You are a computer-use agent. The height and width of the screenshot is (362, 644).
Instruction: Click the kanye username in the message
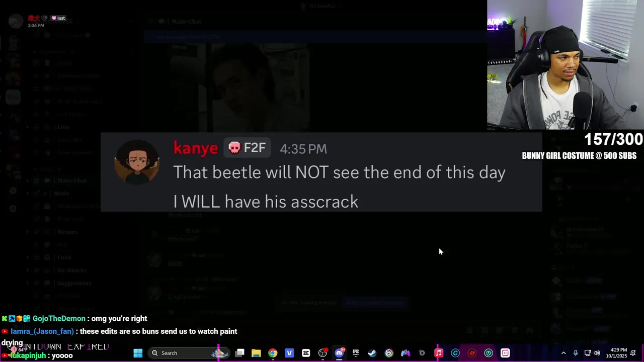195,148
